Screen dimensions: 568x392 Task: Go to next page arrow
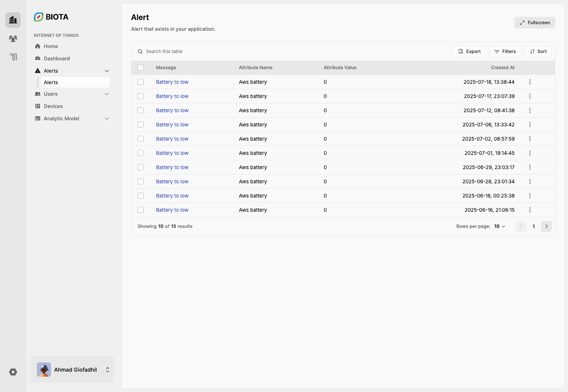[546, 226]
